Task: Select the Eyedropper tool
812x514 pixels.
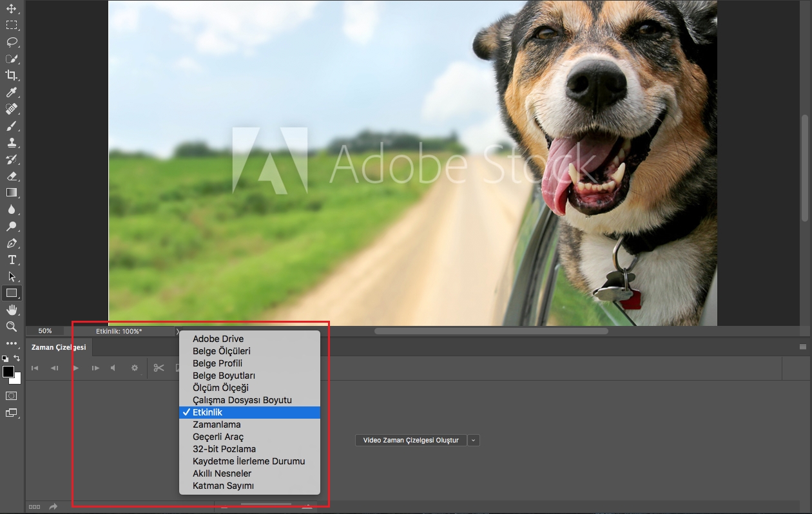Action: pyautogui.click(x=12, y=92)
